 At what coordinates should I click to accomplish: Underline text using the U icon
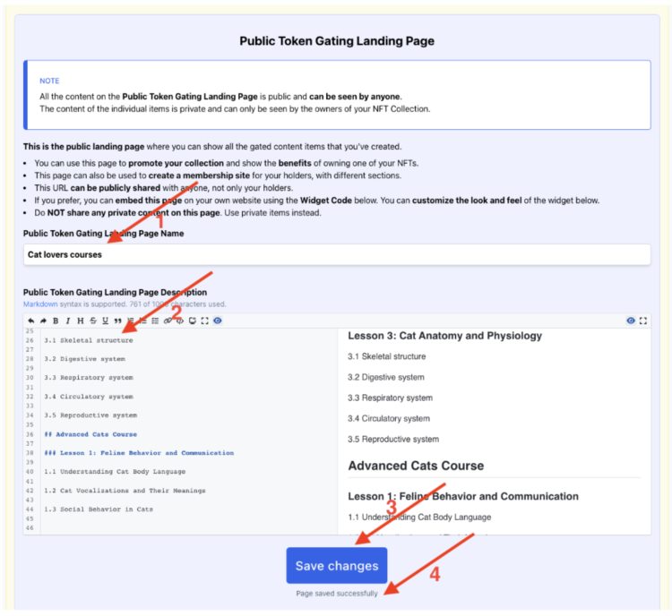point(106,321)
